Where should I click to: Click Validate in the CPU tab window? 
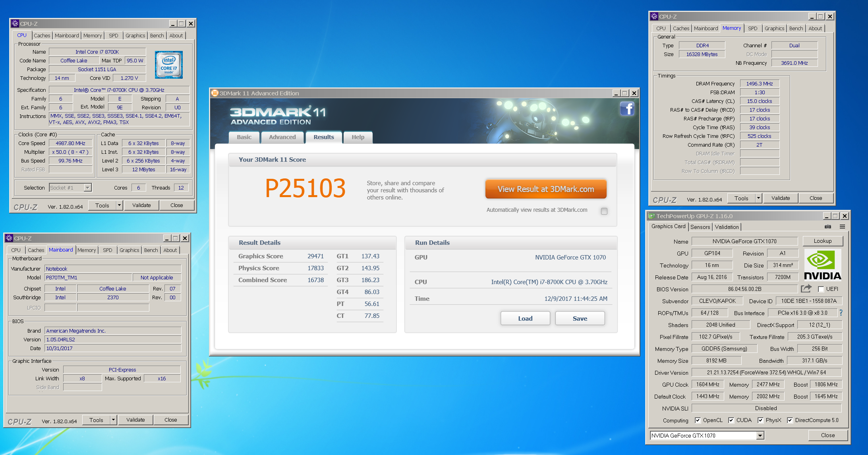point(141,205)
